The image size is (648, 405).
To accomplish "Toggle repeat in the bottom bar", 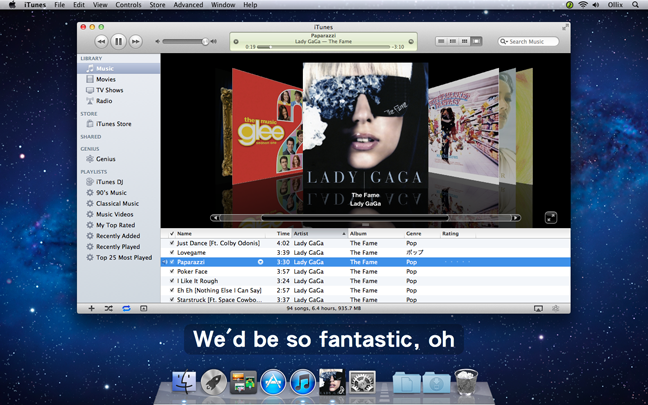I will click(126, 308).
